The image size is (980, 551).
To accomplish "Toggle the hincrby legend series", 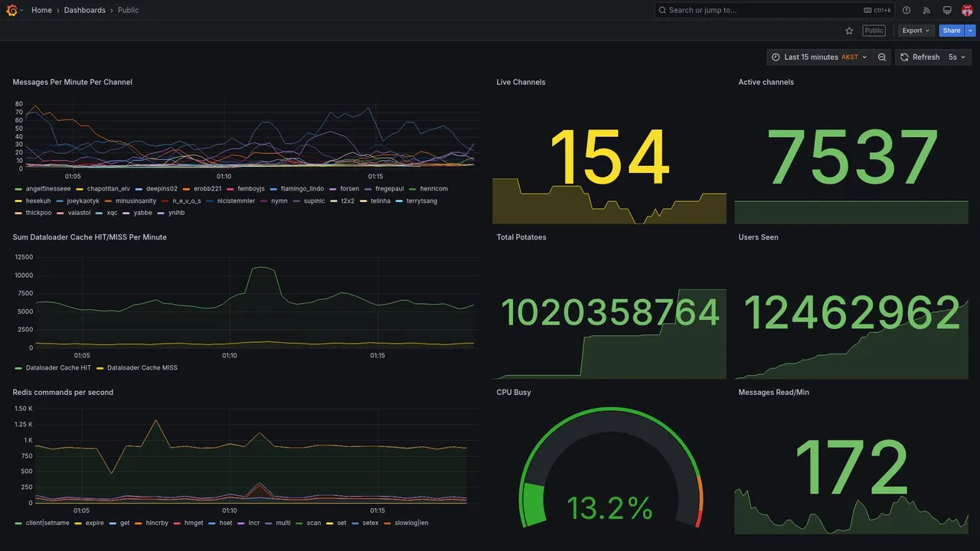I will (x=156, y=523).
